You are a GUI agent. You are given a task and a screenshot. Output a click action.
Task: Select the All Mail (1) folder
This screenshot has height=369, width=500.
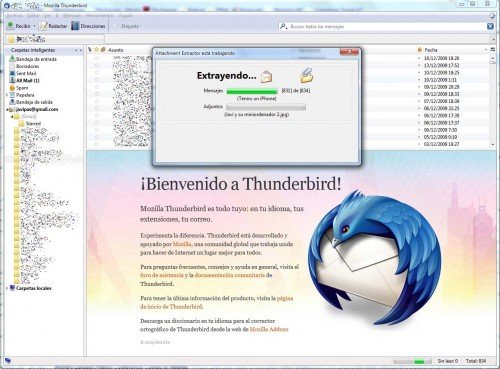24,80
